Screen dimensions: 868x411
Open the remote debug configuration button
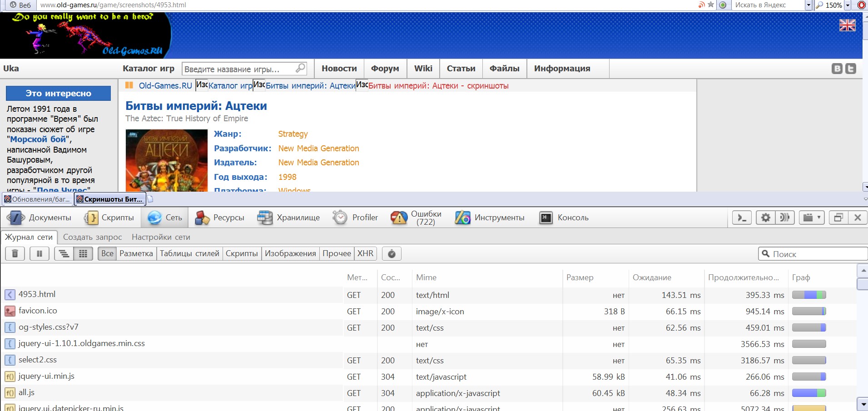(x=785, y=218)
